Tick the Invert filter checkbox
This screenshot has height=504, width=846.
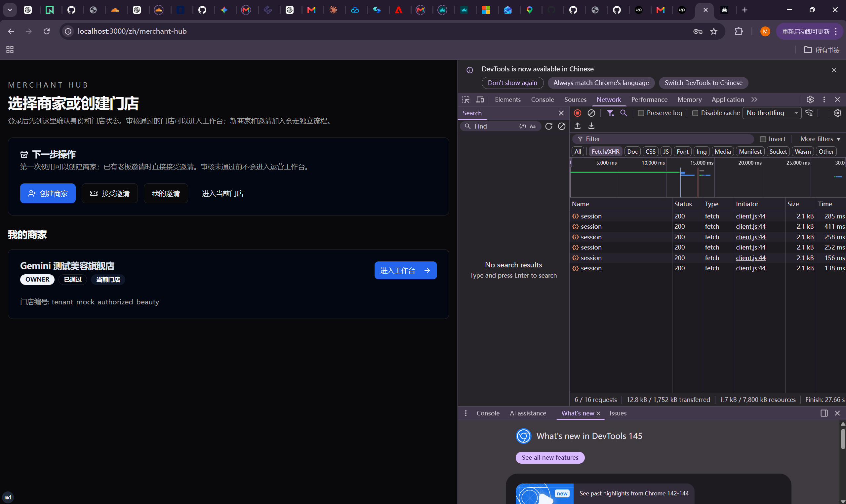point(763,139)
